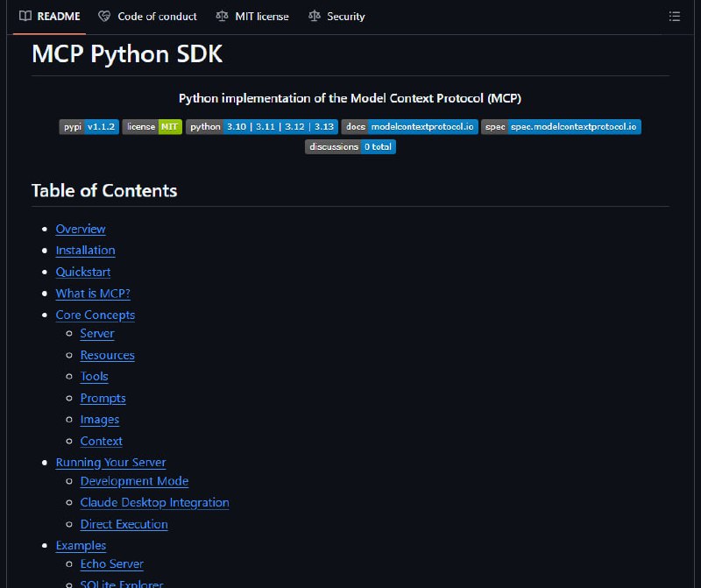Follow the What is MCP? link
The width and height of the screenshot is (701, 588).
click(x=93, y=294)
